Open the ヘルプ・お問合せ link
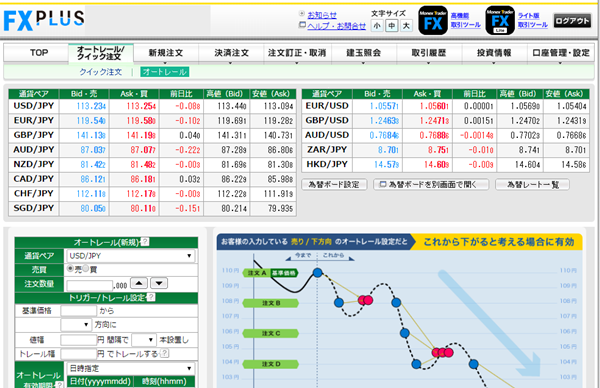Image resolution: width=600 pixels, height=388 pixels. 336,26
